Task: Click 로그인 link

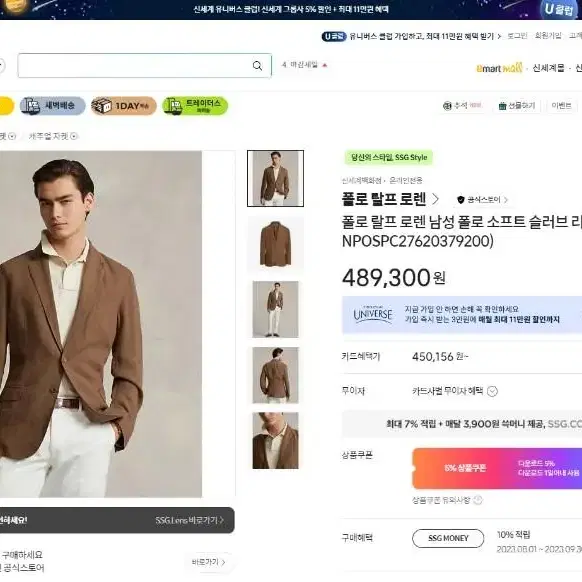Action: click(517, 36)
